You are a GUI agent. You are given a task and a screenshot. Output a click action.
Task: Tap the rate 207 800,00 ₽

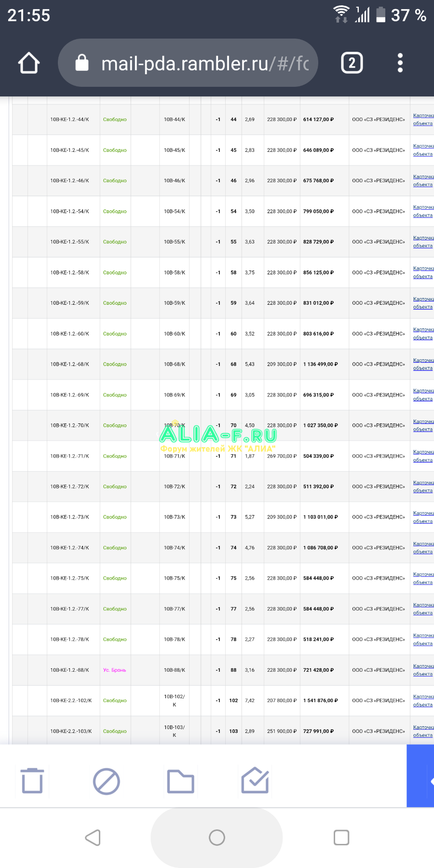tap(282, 701)
